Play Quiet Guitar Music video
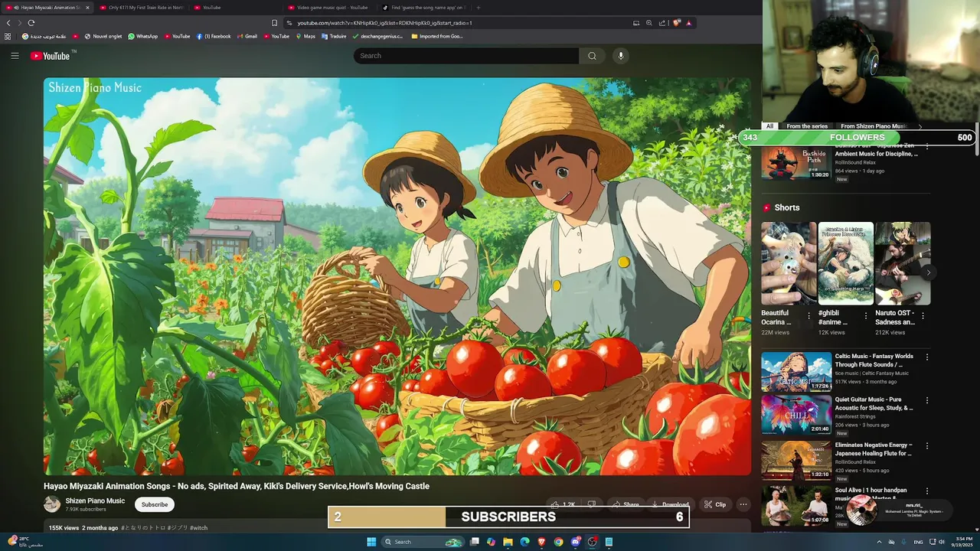The height and width of the screenshot is (551, 980). click(796, 415)
